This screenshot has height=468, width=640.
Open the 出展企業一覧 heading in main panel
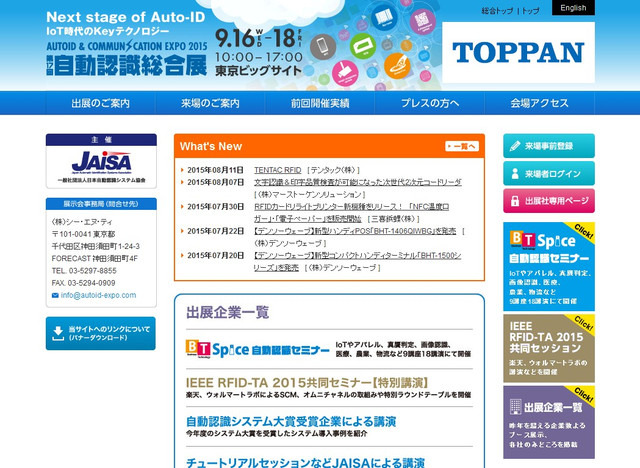[228, 312]
